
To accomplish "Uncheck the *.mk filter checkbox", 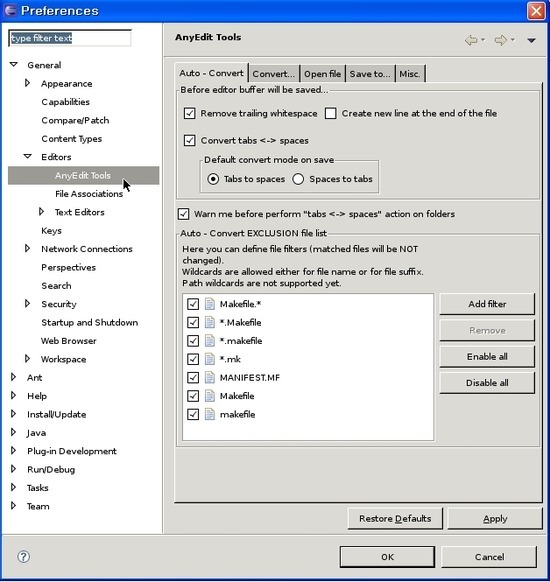I will click(193, 359).
